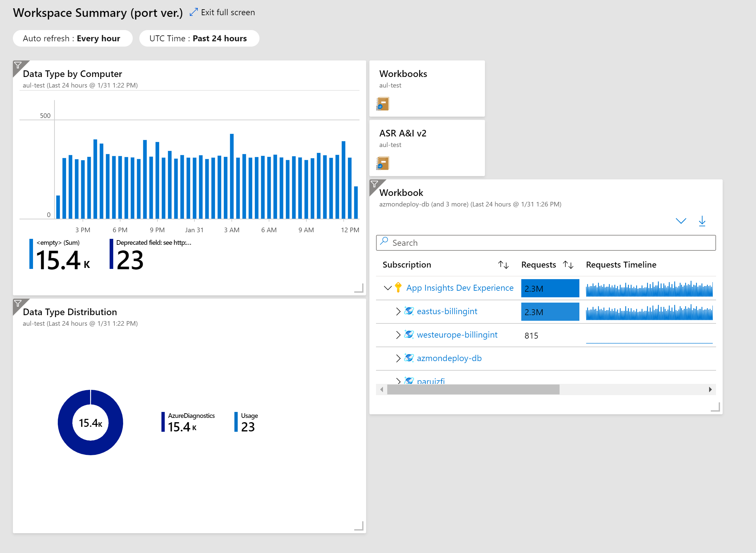Click the ASR A&I v2 workbook icon
The height and width of the screenshot is (553, 756).
(x=384, y=163)
